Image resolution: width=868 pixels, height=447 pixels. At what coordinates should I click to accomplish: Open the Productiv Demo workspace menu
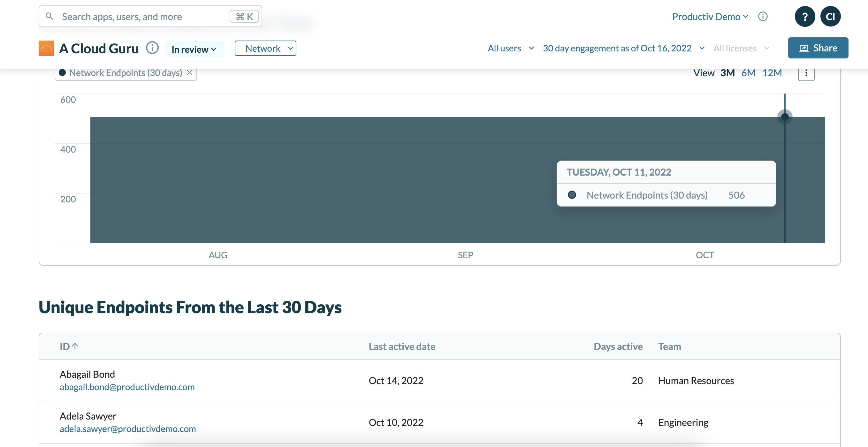(709, 16)
